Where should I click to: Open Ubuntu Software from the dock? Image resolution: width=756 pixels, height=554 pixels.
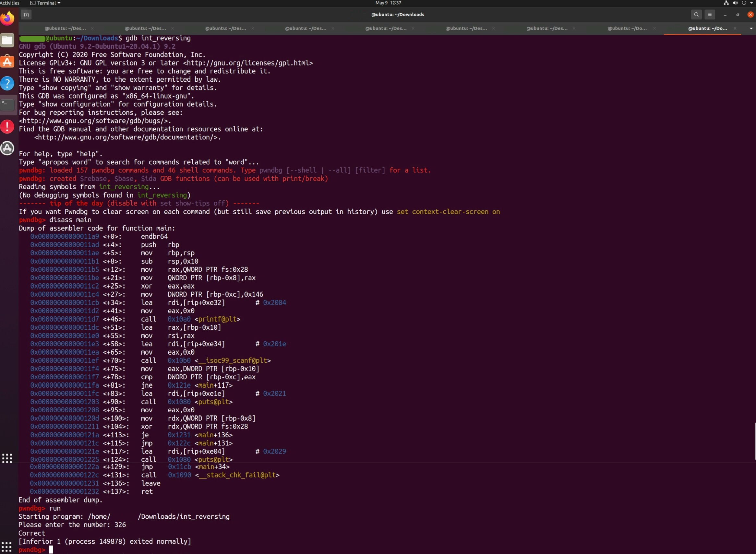[x=7, y=62]
